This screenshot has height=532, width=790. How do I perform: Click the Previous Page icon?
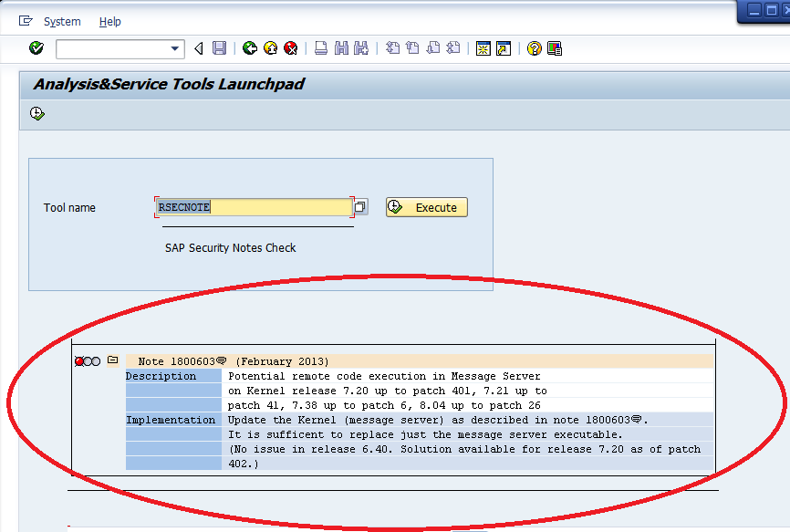point(412,48)
